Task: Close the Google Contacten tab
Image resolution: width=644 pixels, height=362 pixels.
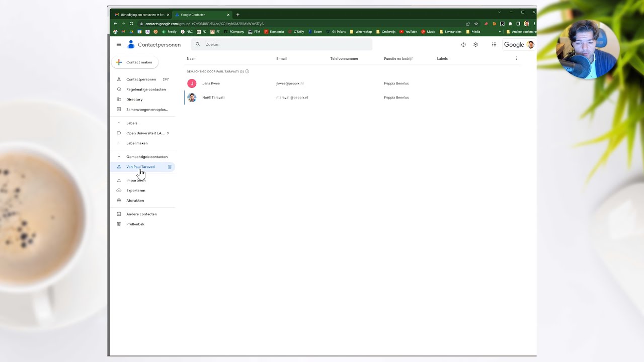Action: pyautogui.click(x=228, y=15)
